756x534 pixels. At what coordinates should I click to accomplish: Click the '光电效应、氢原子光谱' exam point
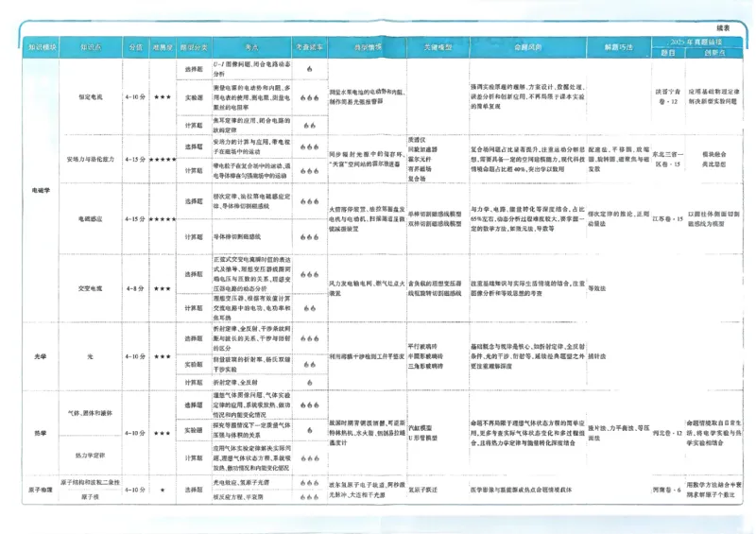242,482
